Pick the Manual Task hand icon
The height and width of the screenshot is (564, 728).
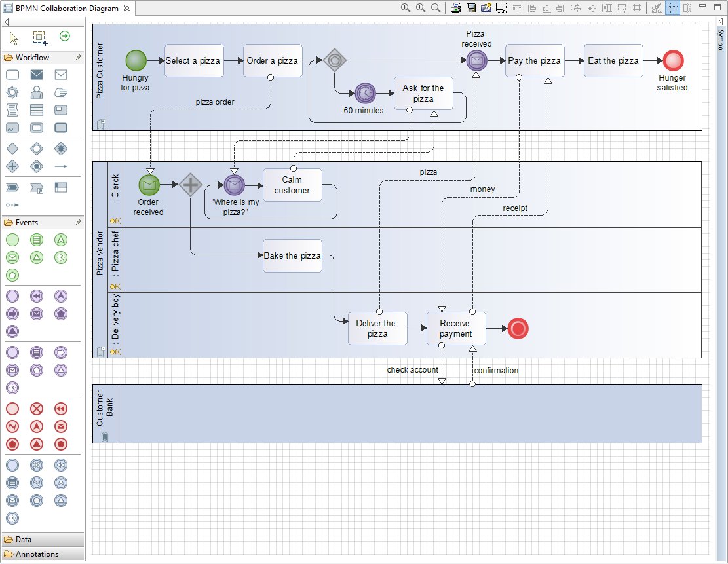pos(61,92)
